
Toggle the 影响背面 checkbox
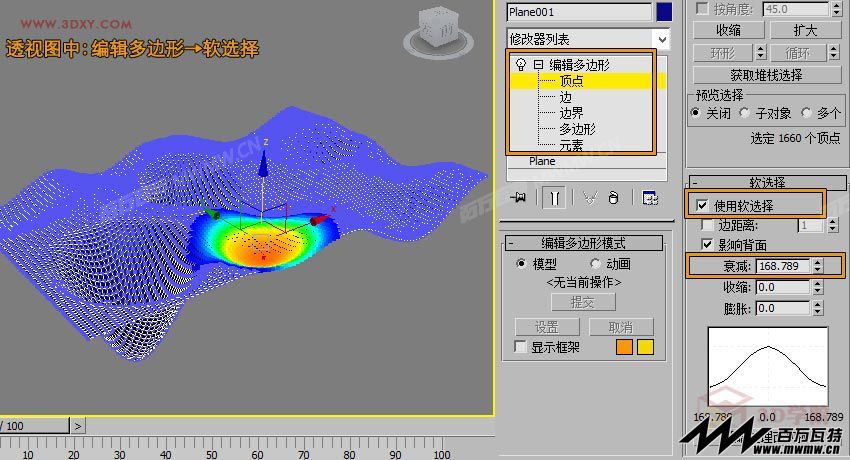click(707, 244)
